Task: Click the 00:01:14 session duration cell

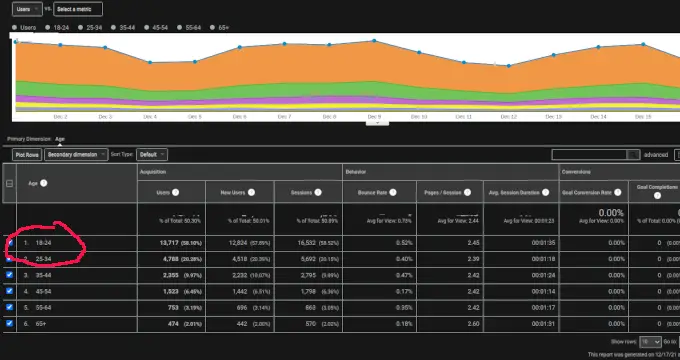Action: [544, 291]
